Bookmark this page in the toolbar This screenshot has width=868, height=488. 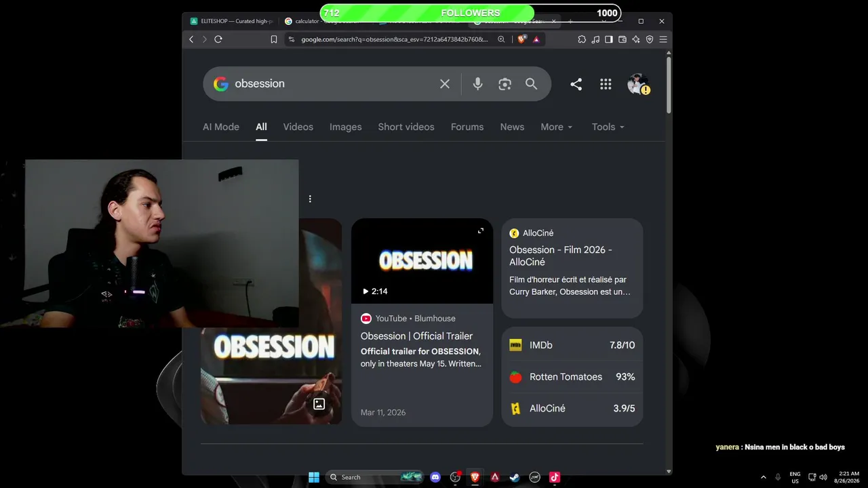tap(274, 39)
